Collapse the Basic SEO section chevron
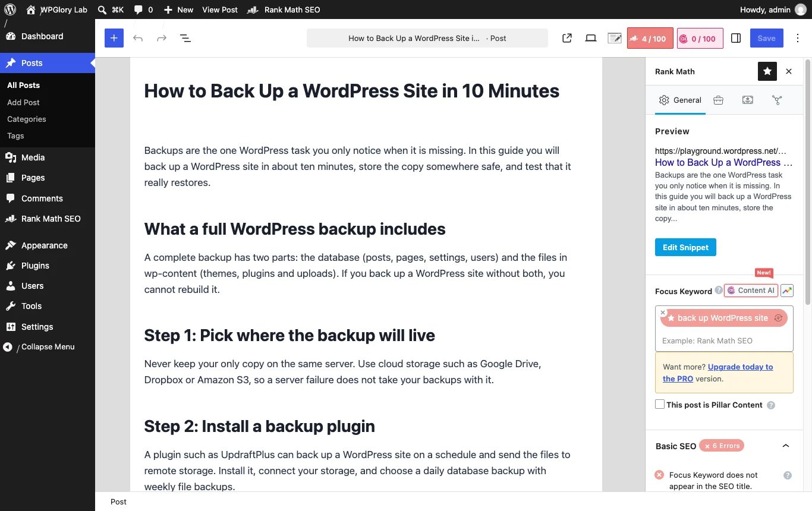Viewport: 812px width, 511px height. pyautogui.click(x=786, y=446)
